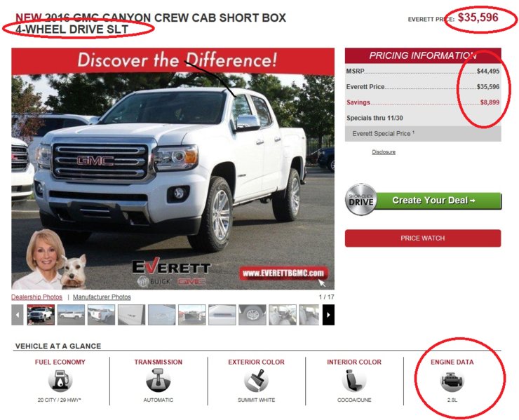The image size is (519, 420).
Task: Select the second side-view truck thumbnail
Action: click(x=71, y=315)
